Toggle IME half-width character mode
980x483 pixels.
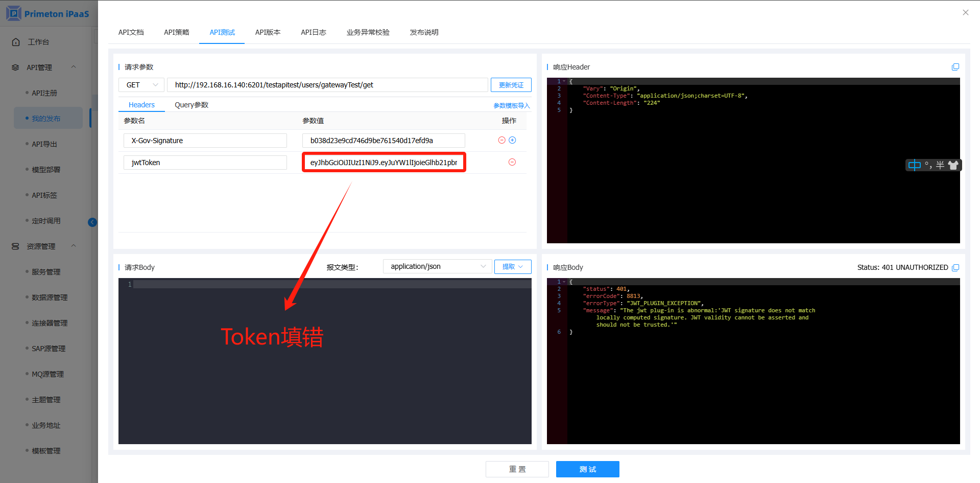coord(940,165)
